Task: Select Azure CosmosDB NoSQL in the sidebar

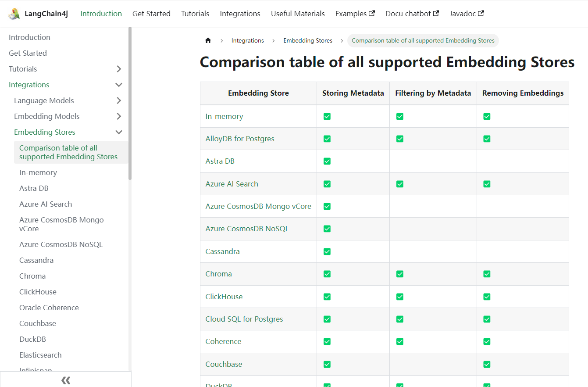Action: tap(61, 244)
